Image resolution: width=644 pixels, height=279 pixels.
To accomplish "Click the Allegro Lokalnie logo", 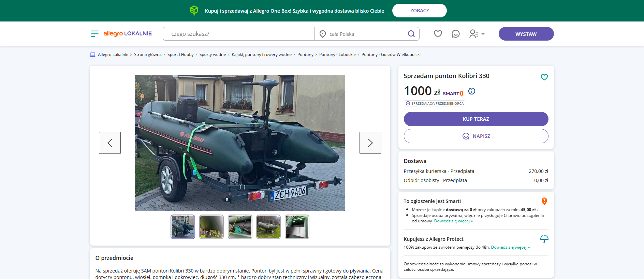I will pos(128,33).
